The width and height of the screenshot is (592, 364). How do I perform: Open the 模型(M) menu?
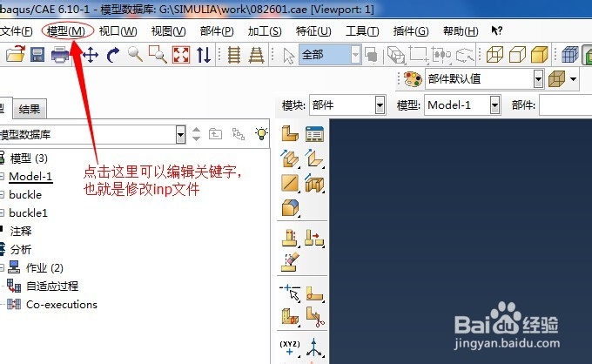click(x=66, y=31)
